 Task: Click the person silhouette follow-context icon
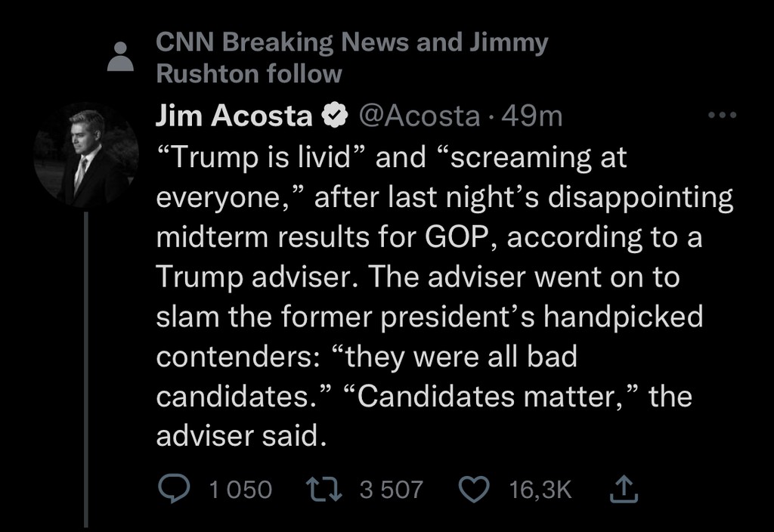coord(120,56)
